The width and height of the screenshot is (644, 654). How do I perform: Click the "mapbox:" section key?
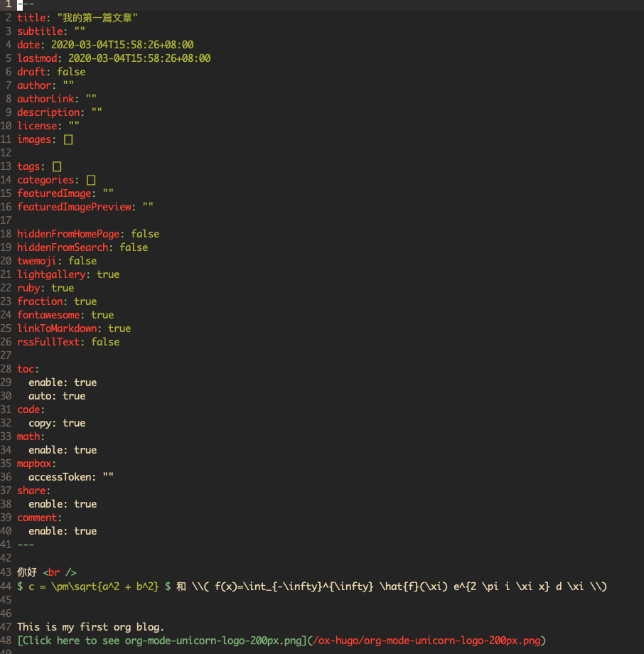pos(36,463)
